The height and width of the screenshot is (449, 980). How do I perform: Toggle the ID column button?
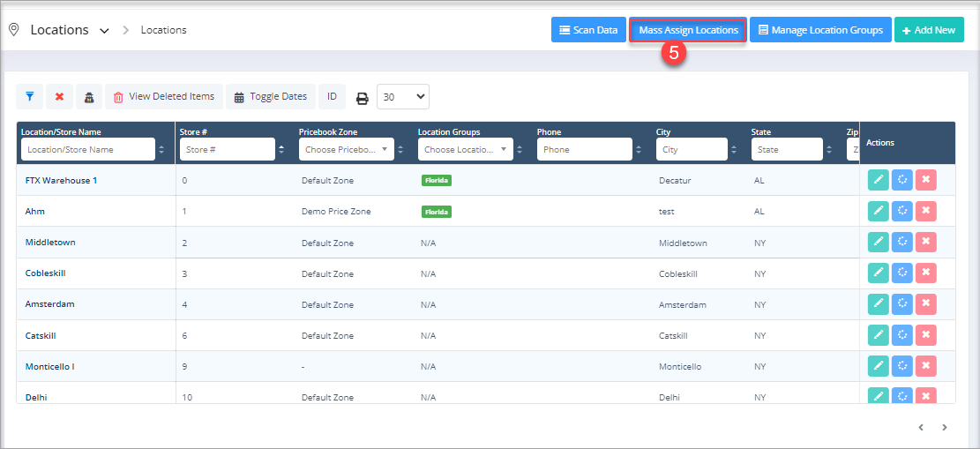coord(332,96)
